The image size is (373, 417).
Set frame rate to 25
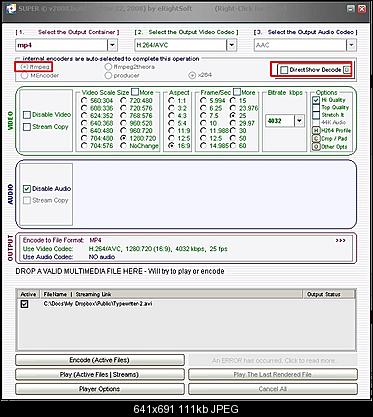click(233, 116)
